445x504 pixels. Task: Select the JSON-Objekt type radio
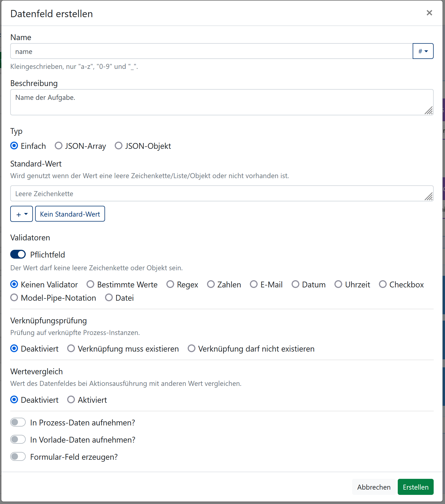click(x=119, y=146)
